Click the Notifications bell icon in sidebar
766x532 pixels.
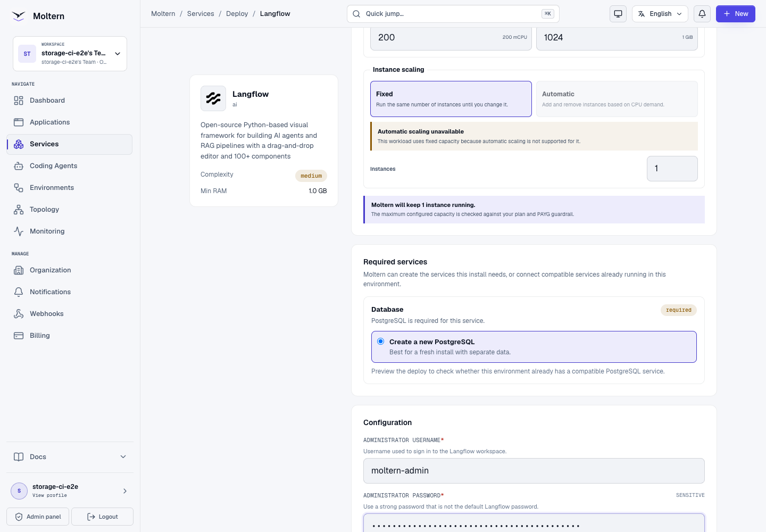pyautogui.click(x=19, y=292)
